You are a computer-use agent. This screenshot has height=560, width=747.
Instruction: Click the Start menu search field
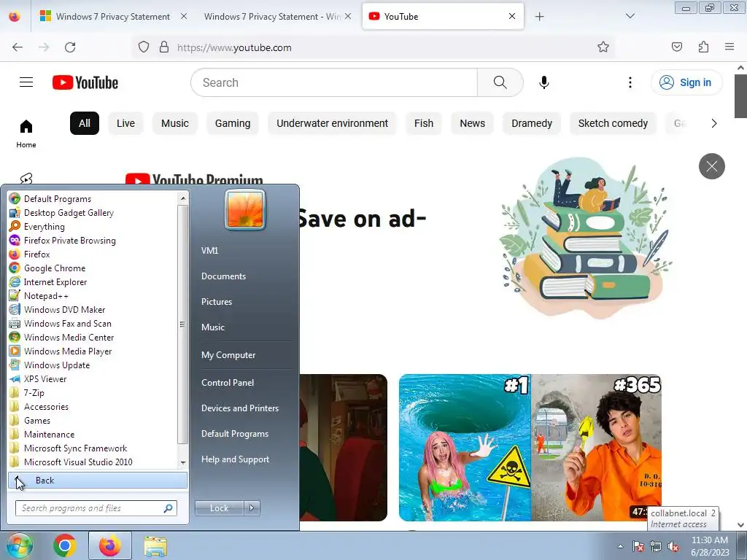(96, 508)
